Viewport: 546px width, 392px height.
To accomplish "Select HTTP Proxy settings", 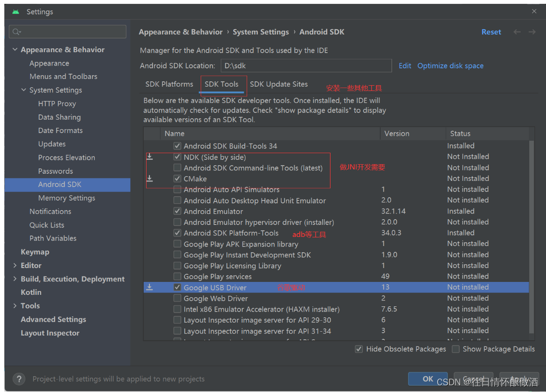I will pos(57,104).
